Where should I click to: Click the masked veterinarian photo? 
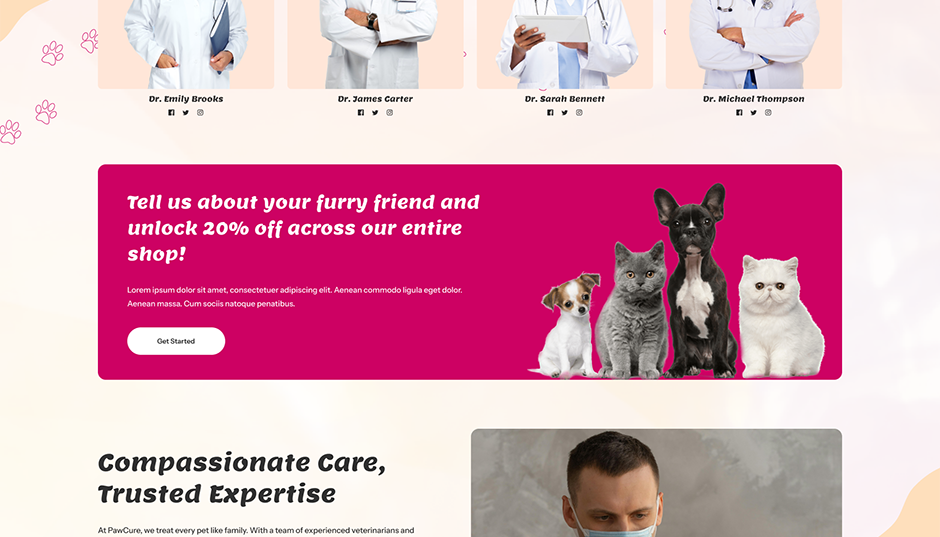(656, 483)
